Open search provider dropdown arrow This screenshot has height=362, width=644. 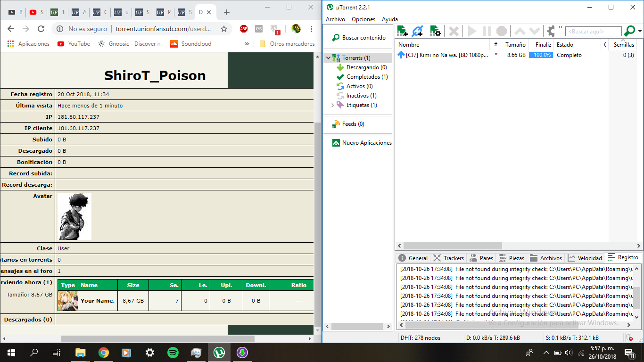640,32
